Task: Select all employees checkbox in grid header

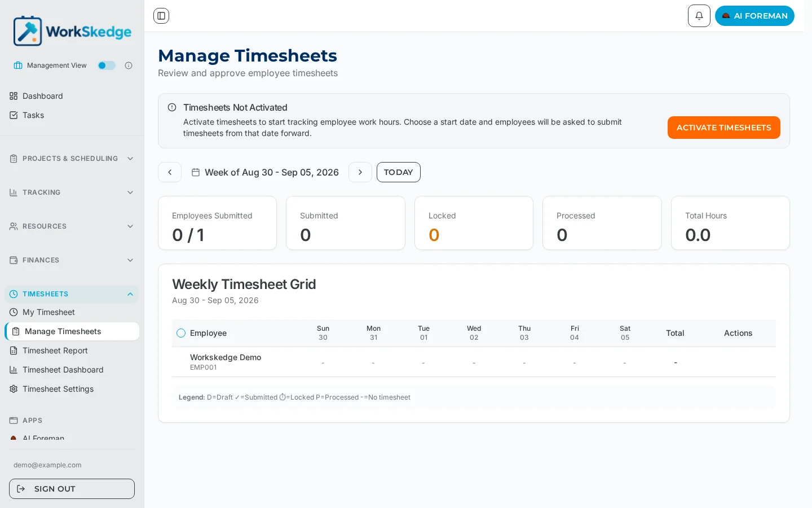Action: pos(181,333)
